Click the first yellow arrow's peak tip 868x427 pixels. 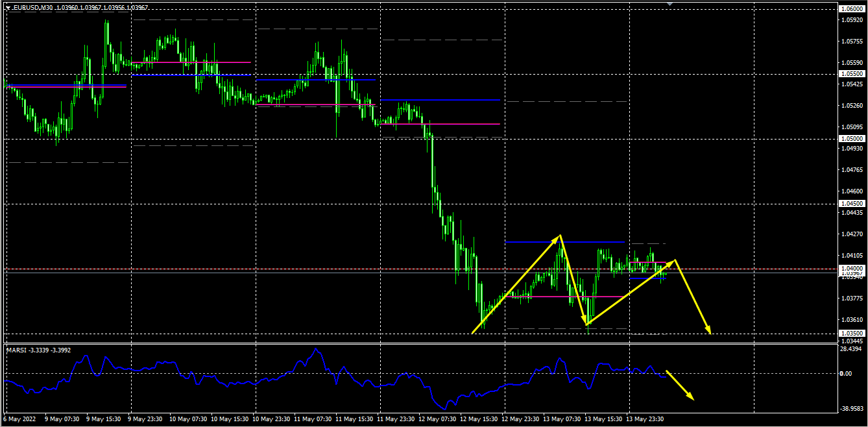coord(559,236)
